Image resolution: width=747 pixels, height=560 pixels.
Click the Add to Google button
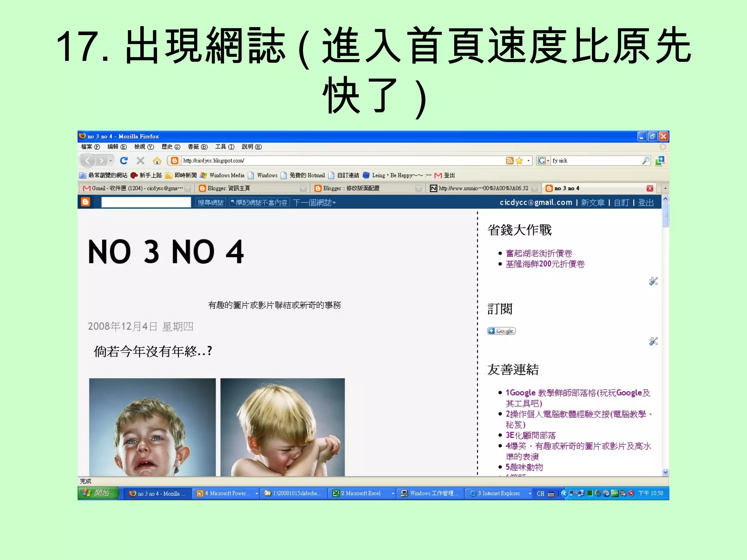(x=501, y=331)
